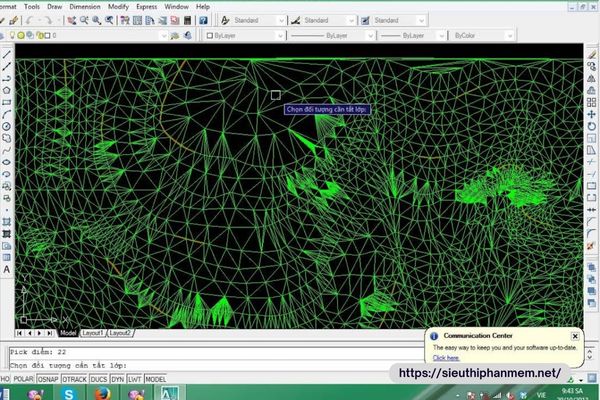600x400 pixels.
Task: Select the Trim tool
Action: [592, 162]
